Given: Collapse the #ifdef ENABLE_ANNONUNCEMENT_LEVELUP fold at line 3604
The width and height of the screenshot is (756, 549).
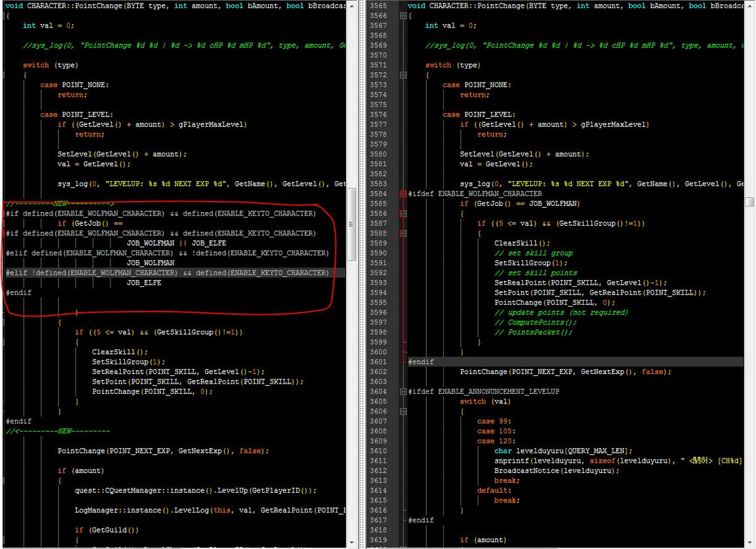Looking at the screenshot, I should (x=403, y=392).
